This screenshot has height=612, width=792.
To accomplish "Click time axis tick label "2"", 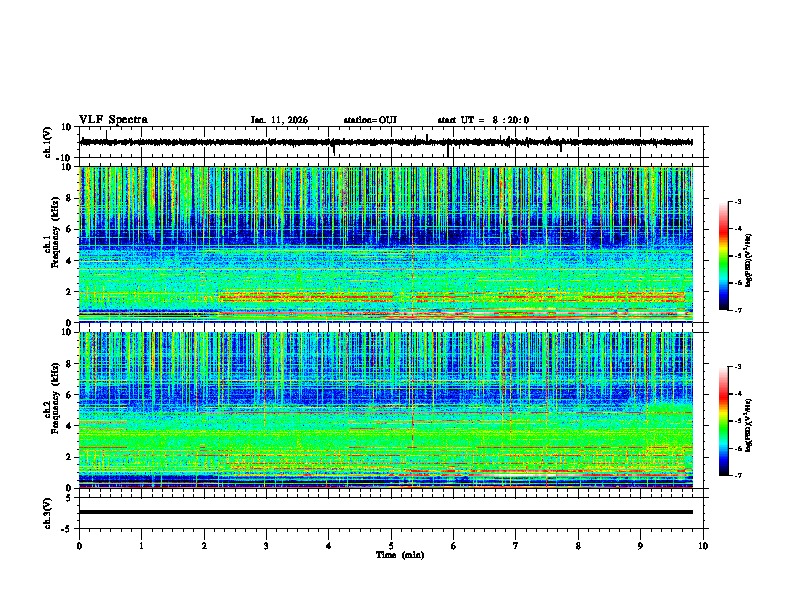I will click(204, 546).
